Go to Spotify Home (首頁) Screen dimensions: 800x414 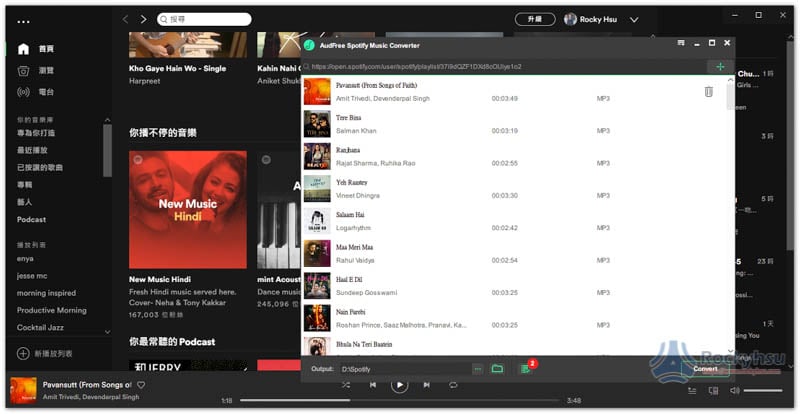click(x=36, y=49)
